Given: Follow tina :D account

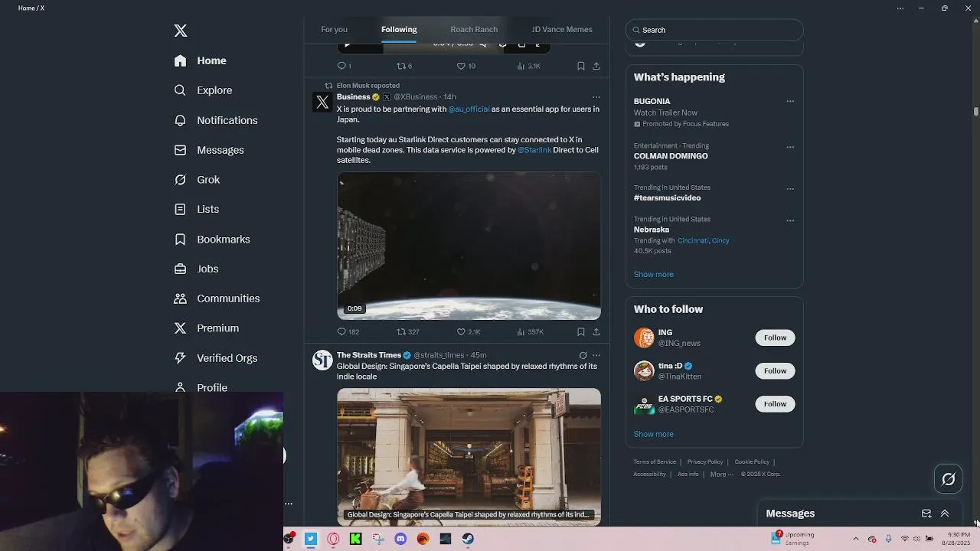Looking at the screenshot, I should 775,370.
